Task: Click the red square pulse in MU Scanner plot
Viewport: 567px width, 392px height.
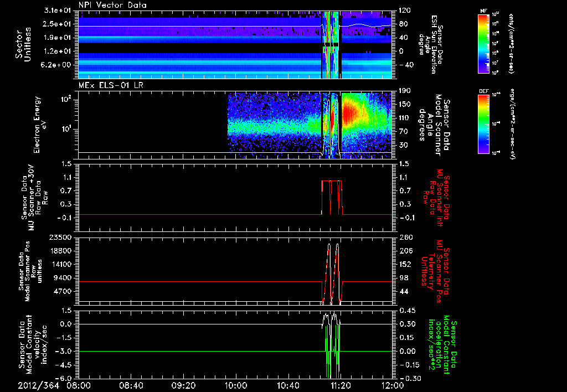Action: pos(332,198)
